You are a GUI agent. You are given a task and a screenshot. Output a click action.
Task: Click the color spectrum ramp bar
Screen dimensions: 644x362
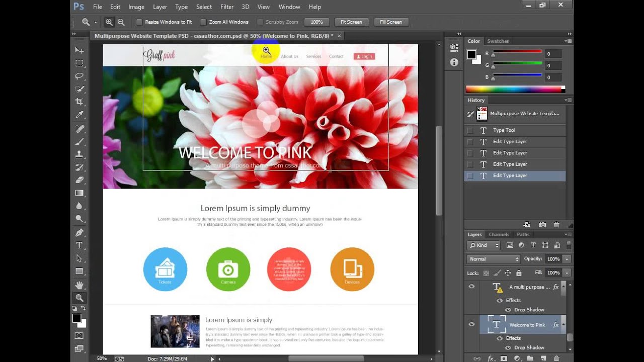tap(515, 89)
